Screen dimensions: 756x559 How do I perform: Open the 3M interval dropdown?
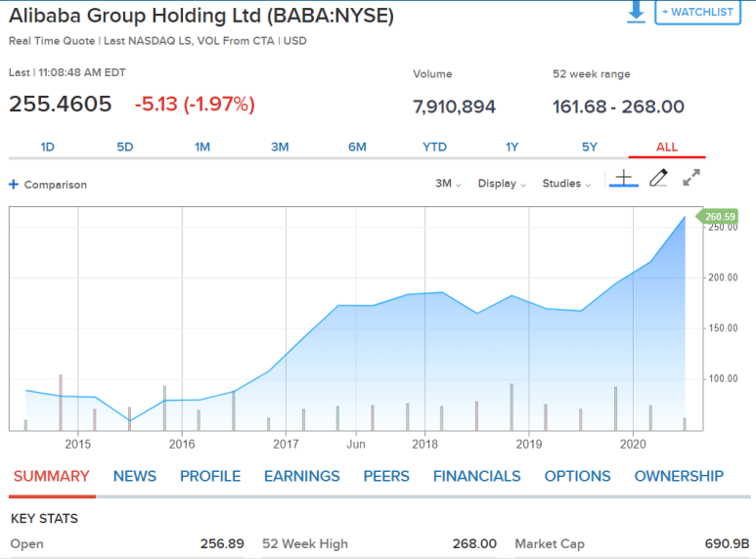tap(448, 184)
